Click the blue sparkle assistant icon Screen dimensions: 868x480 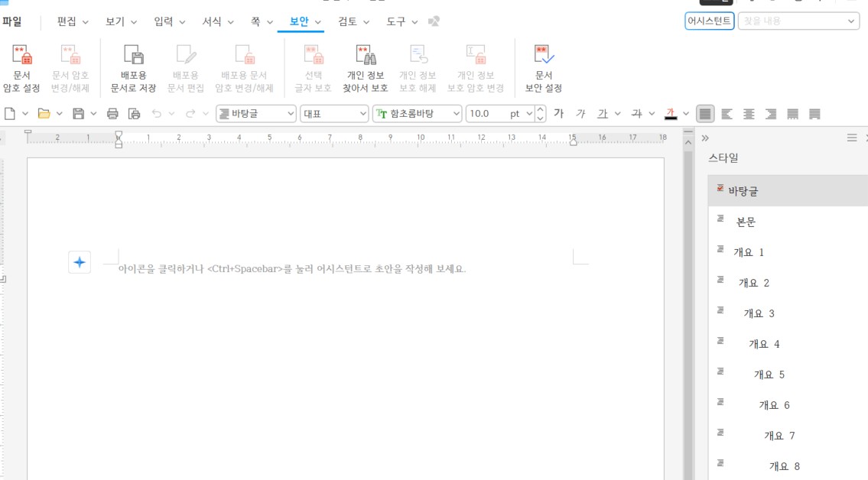[x=80, y=262]
